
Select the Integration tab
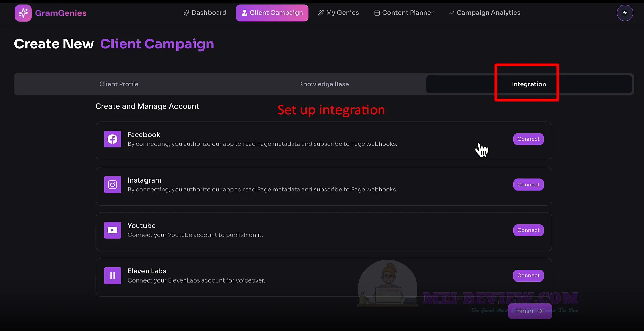(529, 84)
